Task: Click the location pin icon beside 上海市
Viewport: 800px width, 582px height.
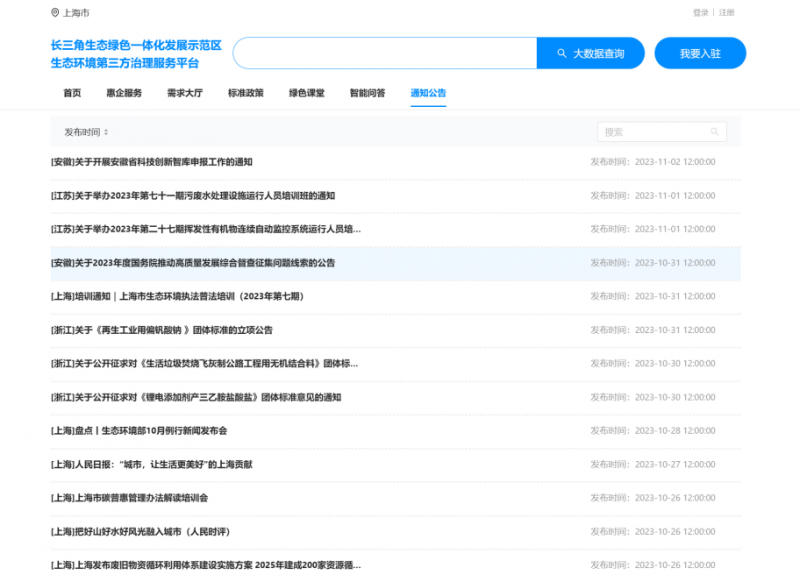Action: [x=55, y=13]
